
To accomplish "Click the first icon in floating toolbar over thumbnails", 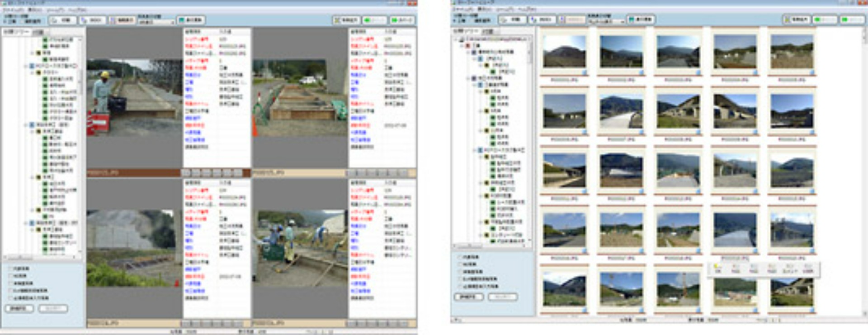I will coord(717,268).
